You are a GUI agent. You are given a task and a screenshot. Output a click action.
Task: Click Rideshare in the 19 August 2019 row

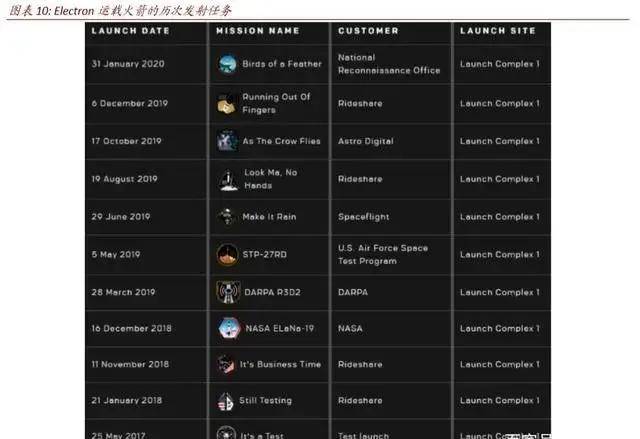360,179
